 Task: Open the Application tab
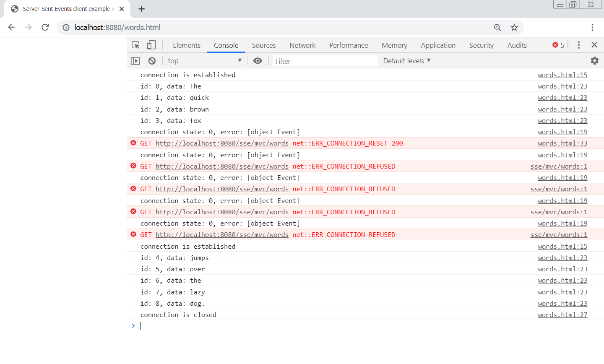[438, 45]
